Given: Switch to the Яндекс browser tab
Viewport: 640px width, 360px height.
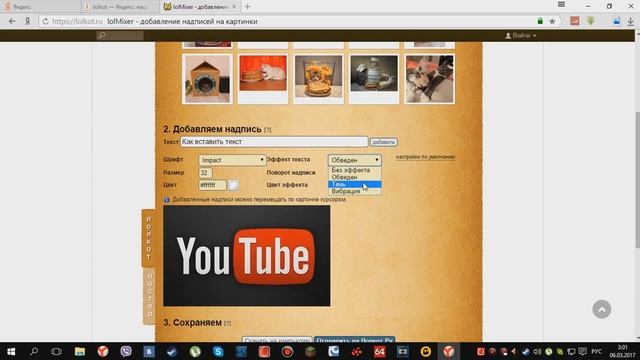Looking at the screenshot, I should point(41,7).
